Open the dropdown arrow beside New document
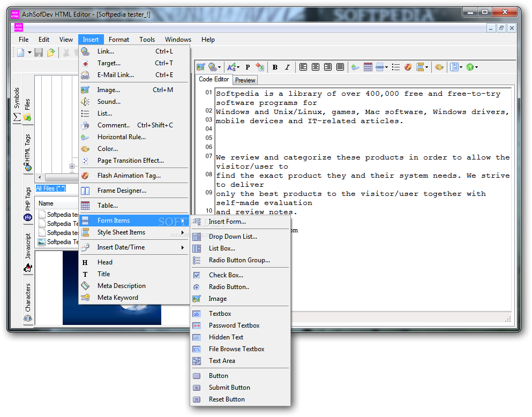The image size is (532, 417). tap(29, 52)
